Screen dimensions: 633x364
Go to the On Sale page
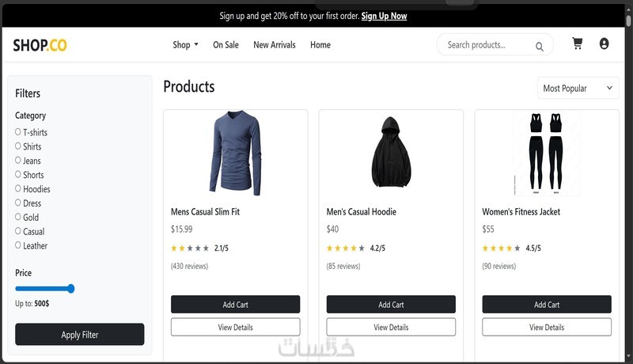tap(226, 45)
